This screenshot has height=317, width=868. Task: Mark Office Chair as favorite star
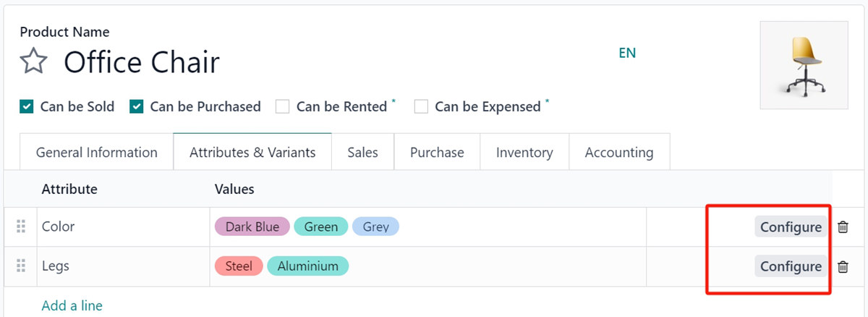[33, 62]
